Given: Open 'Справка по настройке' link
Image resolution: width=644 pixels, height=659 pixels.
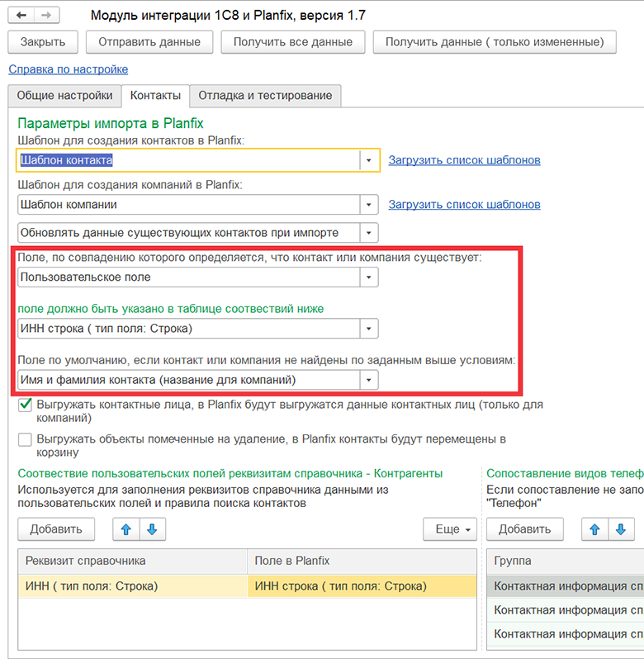Looking at the screenshot, I should coord(68,69).
